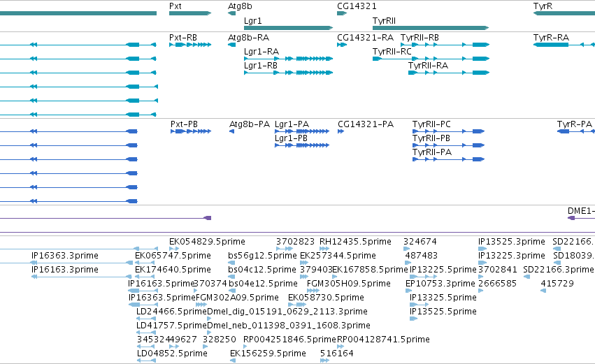Select the SD22166.3prime EST

click(526, 277)
